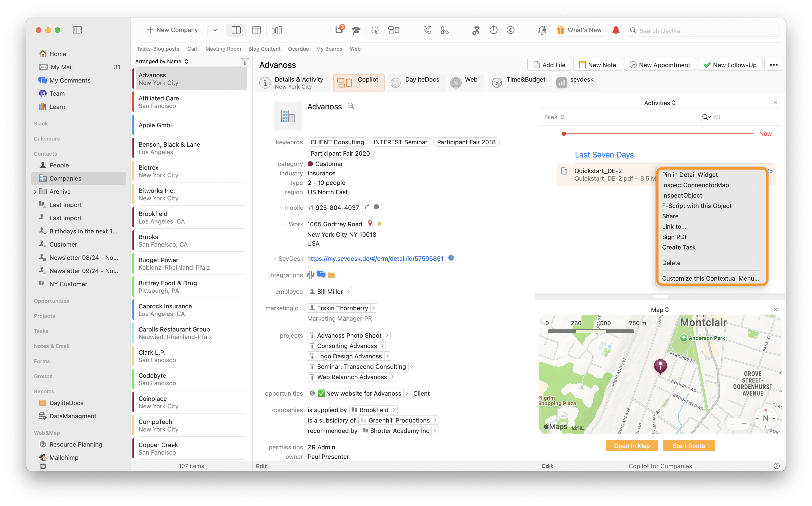
Task: Change Arranged by Name sort order
Action: (x=162, y=61)
